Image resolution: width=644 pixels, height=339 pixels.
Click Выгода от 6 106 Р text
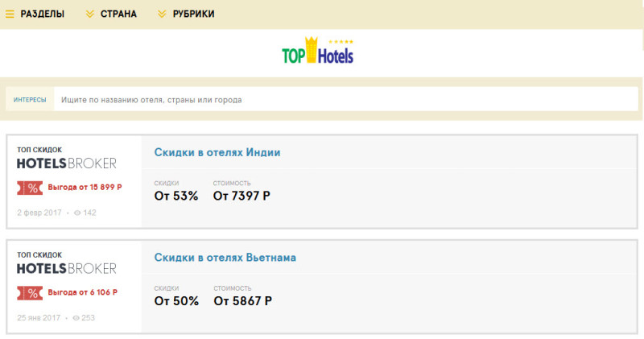83,292
